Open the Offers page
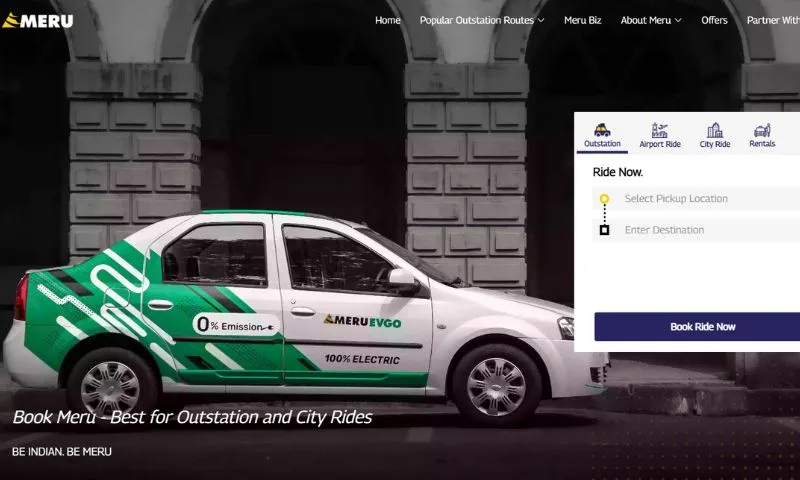Image resolution: width=800 pixels, height=480 pixels. [x=714, y=20]
